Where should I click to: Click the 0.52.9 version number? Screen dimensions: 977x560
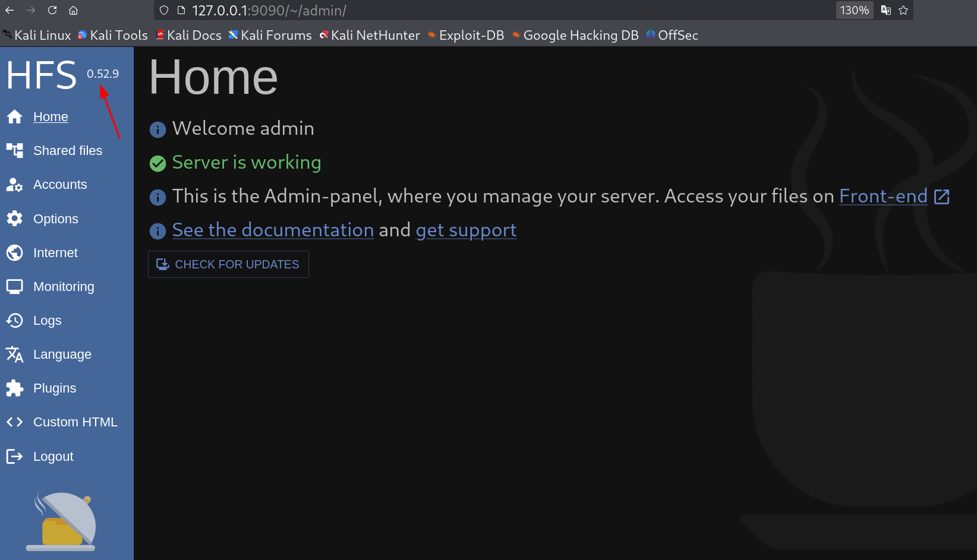pos(103,74)
